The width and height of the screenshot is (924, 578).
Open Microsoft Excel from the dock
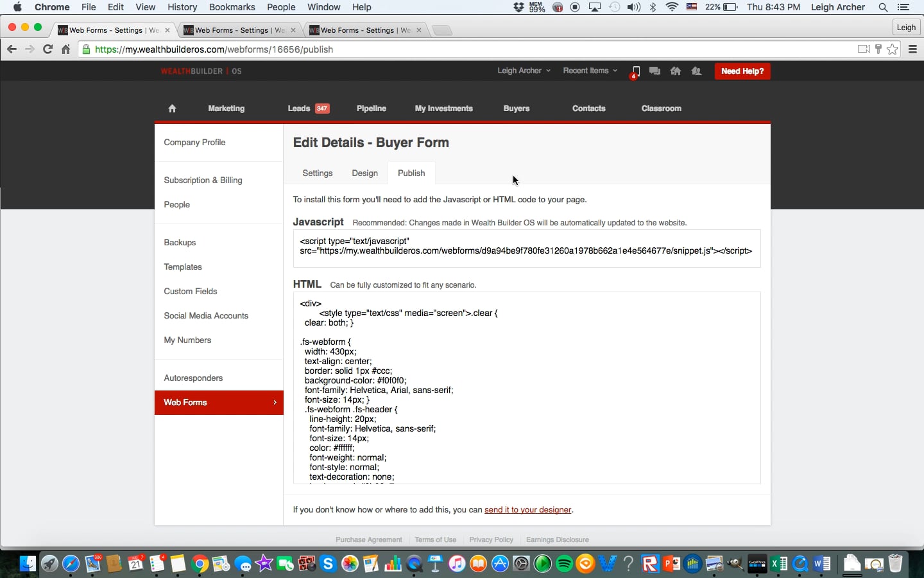coord(778,564)
